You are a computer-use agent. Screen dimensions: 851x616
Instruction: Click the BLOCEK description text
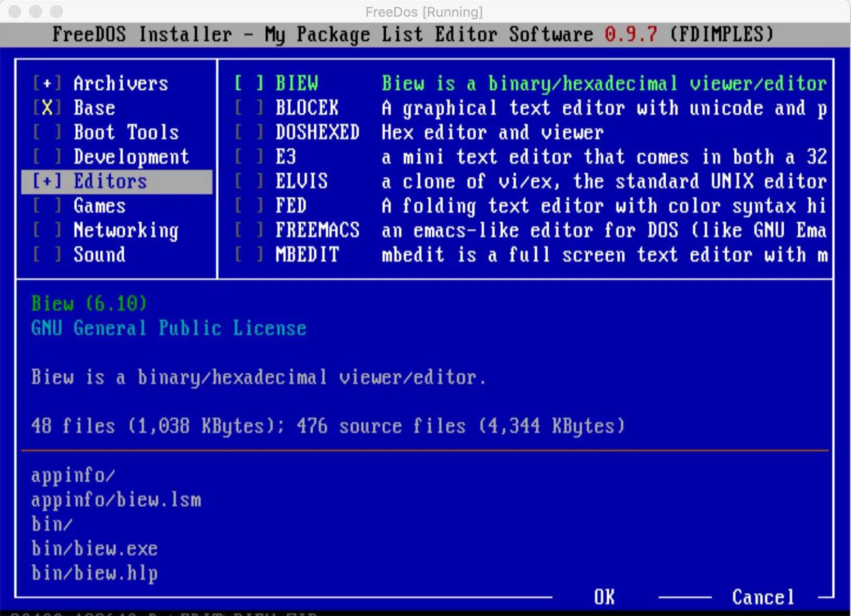click(x=605, y=108)
